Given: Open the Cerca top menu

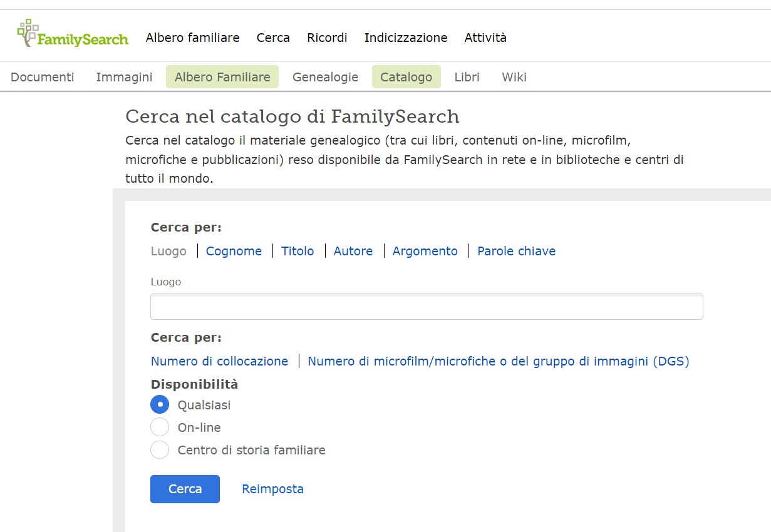Looking at the screenshot, I should [x=273, y=38].
